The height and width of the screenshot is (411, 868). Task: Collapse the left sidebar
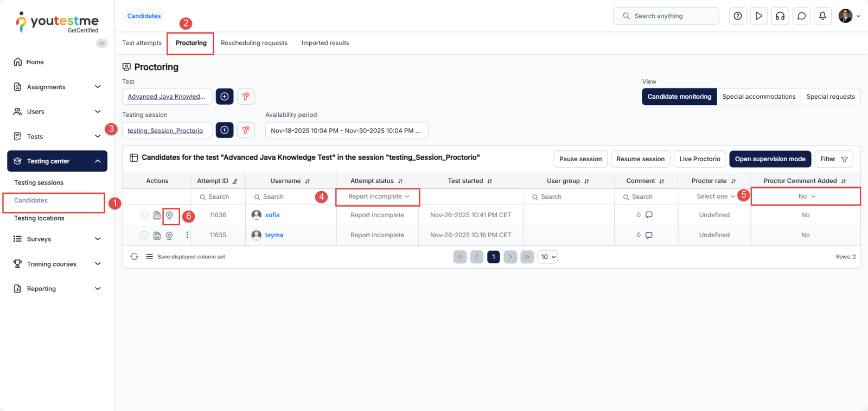101,43
